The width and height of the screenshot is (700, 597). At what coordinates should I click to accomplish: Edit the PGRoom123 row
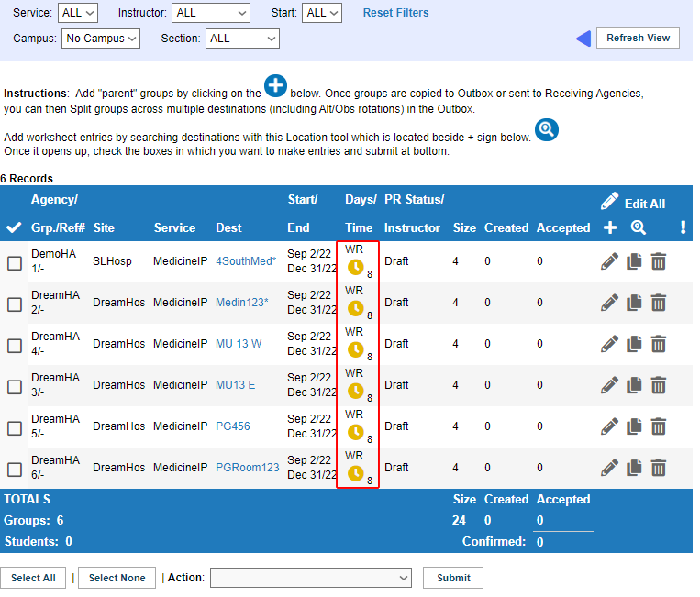point(609,468)
